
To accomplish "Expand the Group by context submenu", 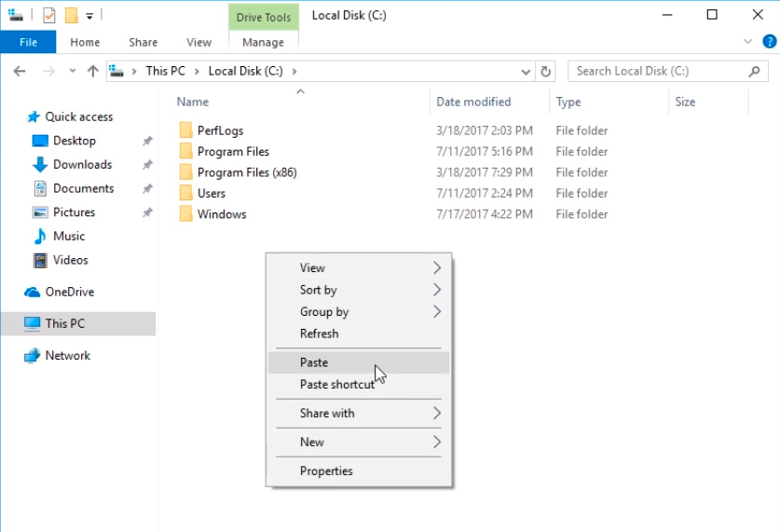I will (x=359, y=312).
